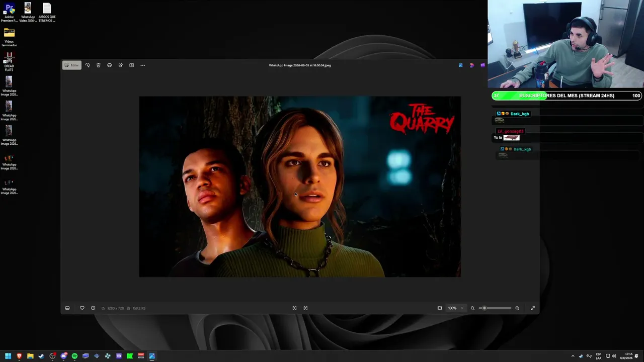Select the Adobe Premiere Pro desktop icon
644x362 pixels.
point(9,13)
